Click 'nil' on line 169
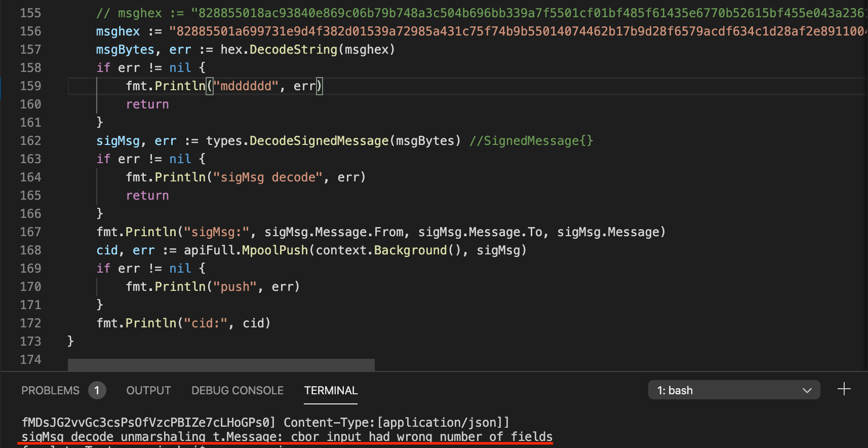This screenshot has height=448, width=868. [180, 269]
